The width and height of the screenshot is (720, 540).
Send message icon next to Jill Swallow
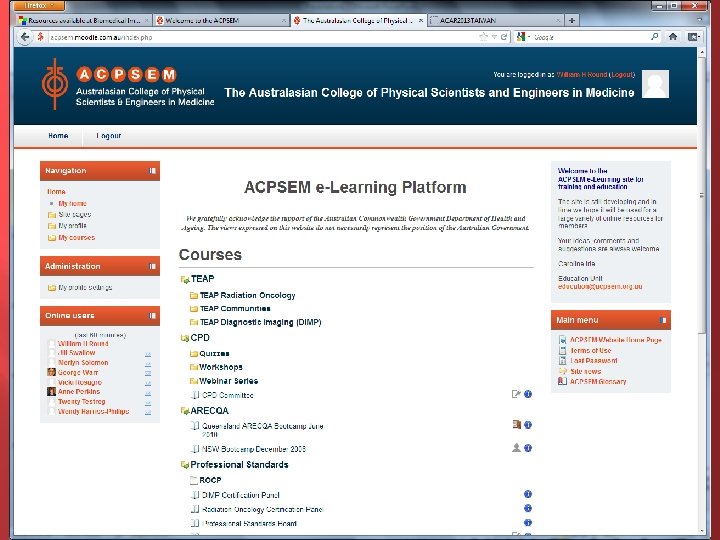tap(148, 354)
